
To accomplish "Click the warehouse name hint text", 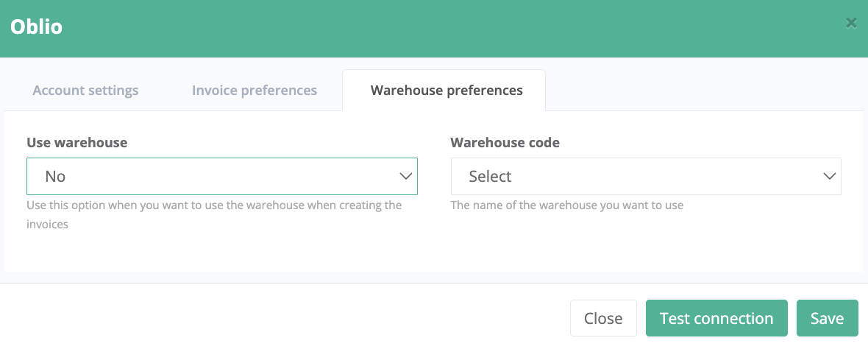I will [566, 205].
